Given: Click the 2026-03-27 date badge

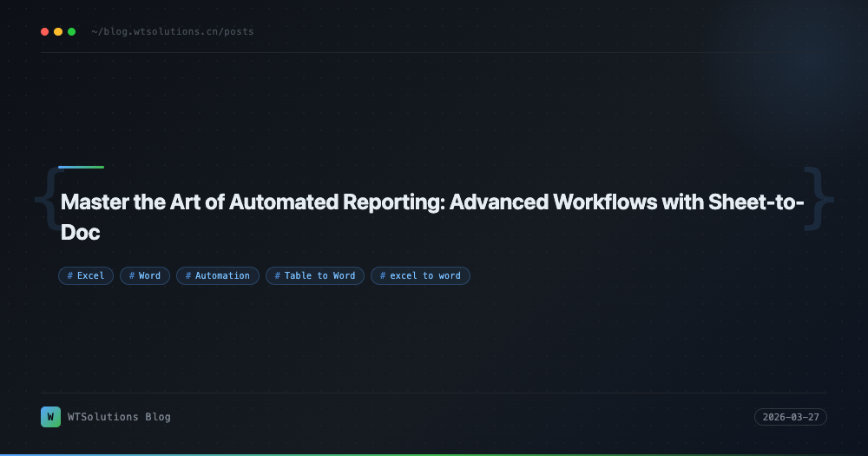Looking at the screenshot, I should pos(791,417).
